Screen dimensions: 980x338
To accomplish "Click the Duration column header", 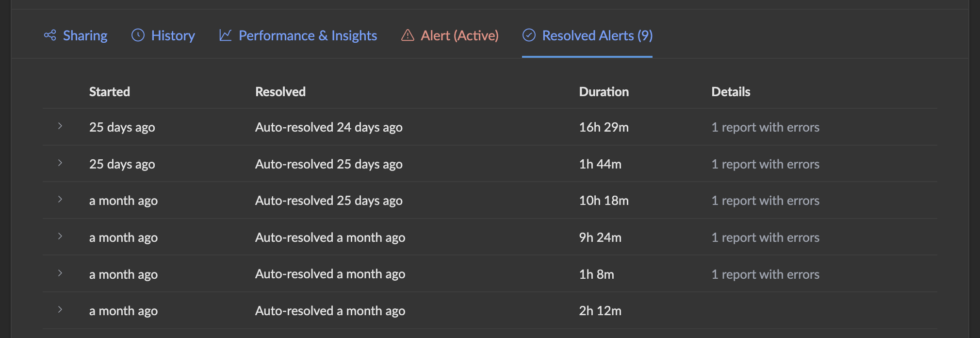I will pyautogui.click(x=604, y=92).
